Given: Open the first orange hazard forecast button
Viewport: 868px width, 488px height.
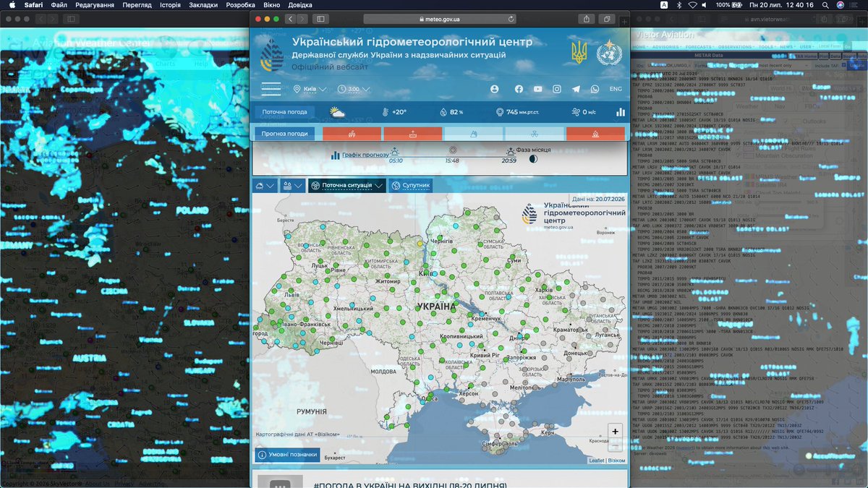Looking at the screenshot, I should coord(352,134).
